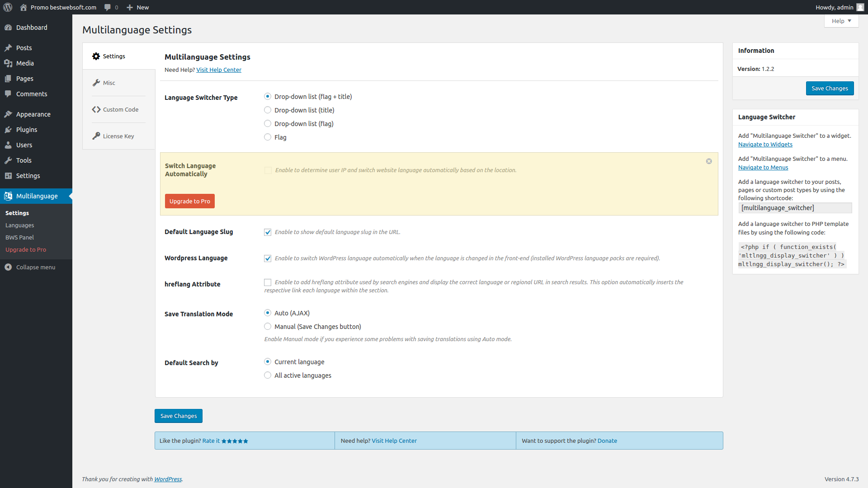Image resolution: width=868 pixels, height=488 pixels.
Task: Open the Howdy, admin account menu
Action: tap(840, 7)
